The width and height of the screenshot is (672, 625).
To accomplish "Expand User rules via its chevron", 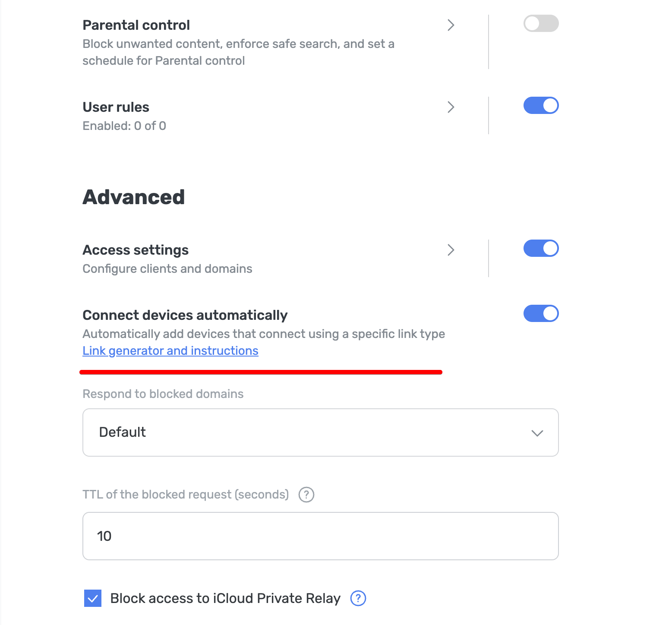I will [x=451, y=107].
